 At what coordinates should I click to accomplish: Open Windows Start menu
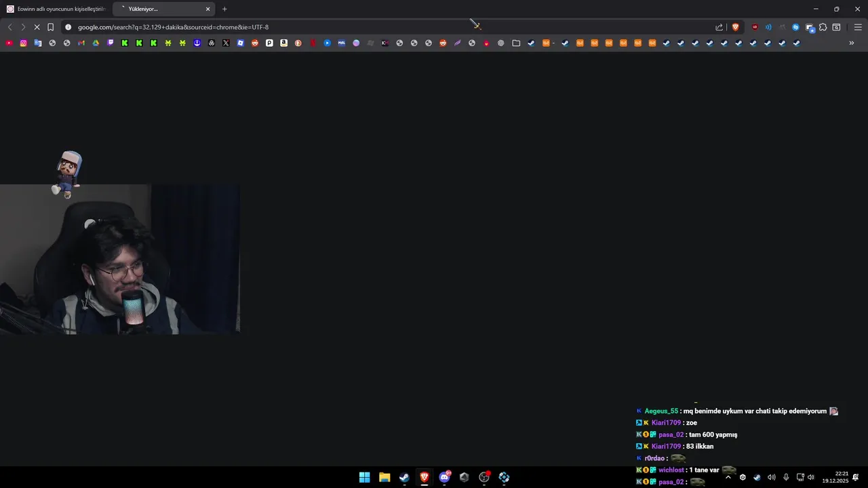tap(364, 477)
